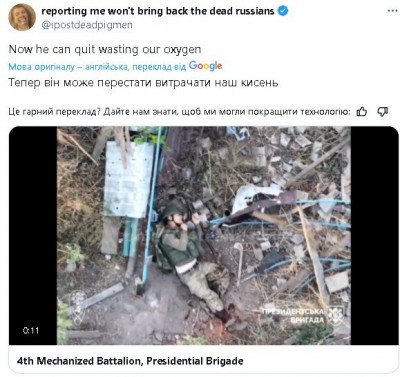Click the 0:11 video duration label

pyautogui.click(x=31, y=331)
